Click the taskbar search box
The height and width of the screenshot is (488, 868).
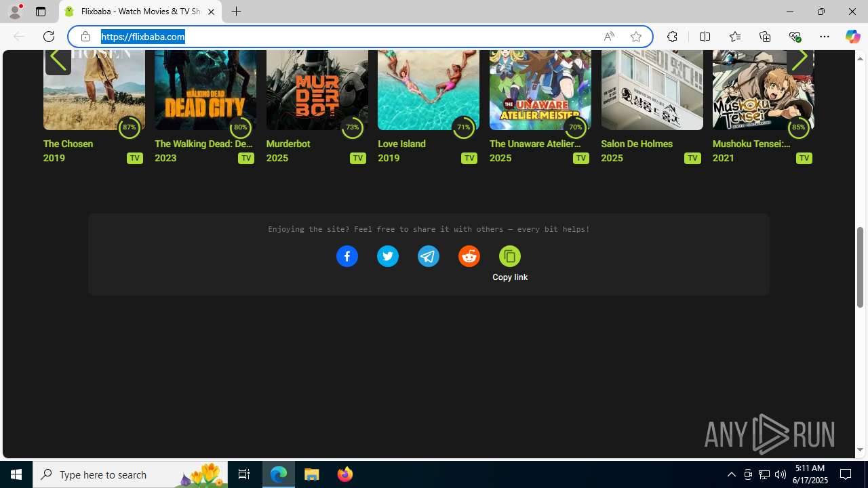click(130, 474)
